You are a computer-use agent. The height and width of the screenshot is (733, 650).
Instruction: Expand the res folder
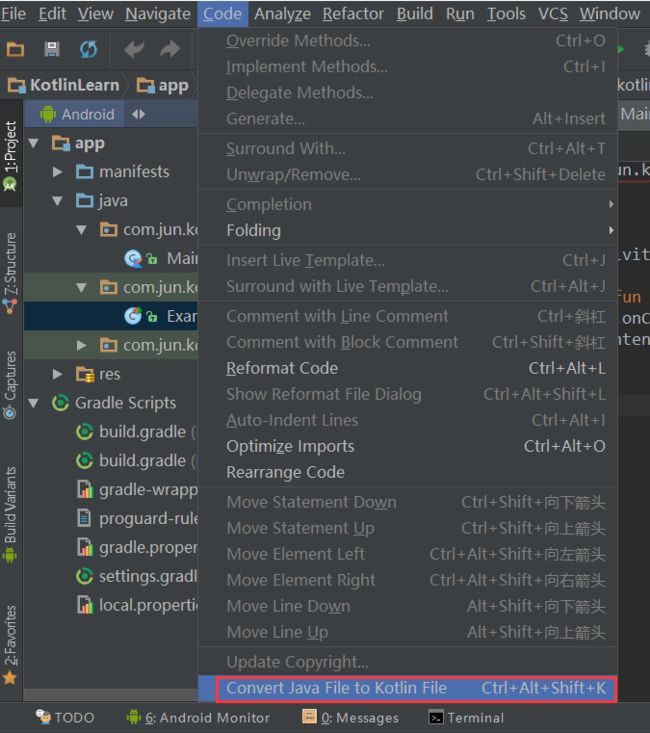[58, 374]
